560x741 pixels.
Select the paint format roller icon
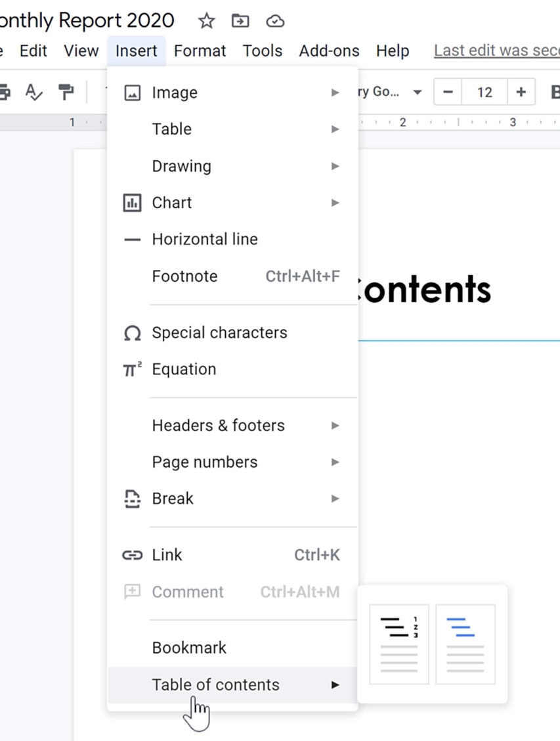tap(66, 92)
